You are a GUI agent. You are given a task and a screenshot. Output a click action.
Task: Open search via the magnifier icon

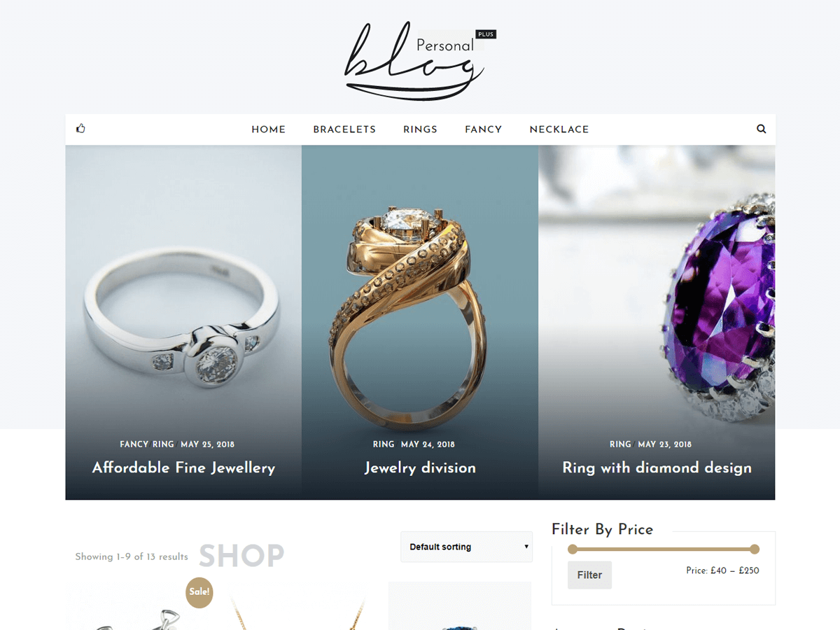pyautogui.click(x=761, y=129)
